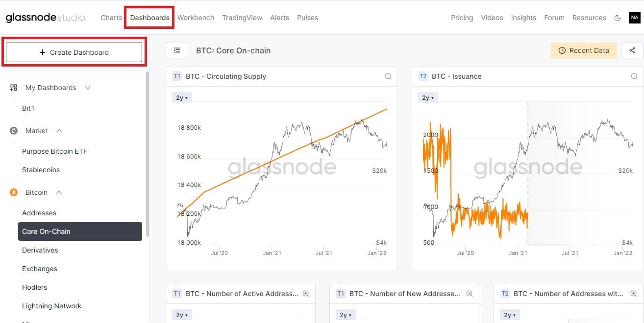Open the Bit1 dashboard

pyautogui.click(x=28, y=108)
